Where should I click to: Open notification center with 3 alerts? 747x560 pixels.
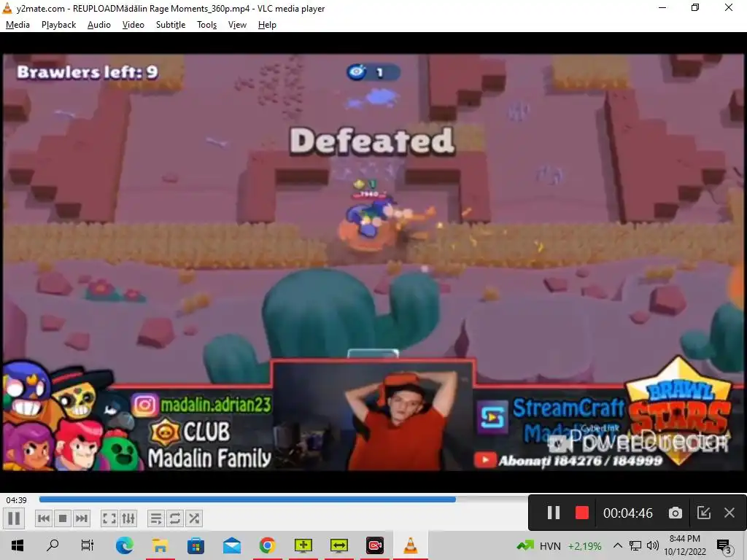[724, 546]
